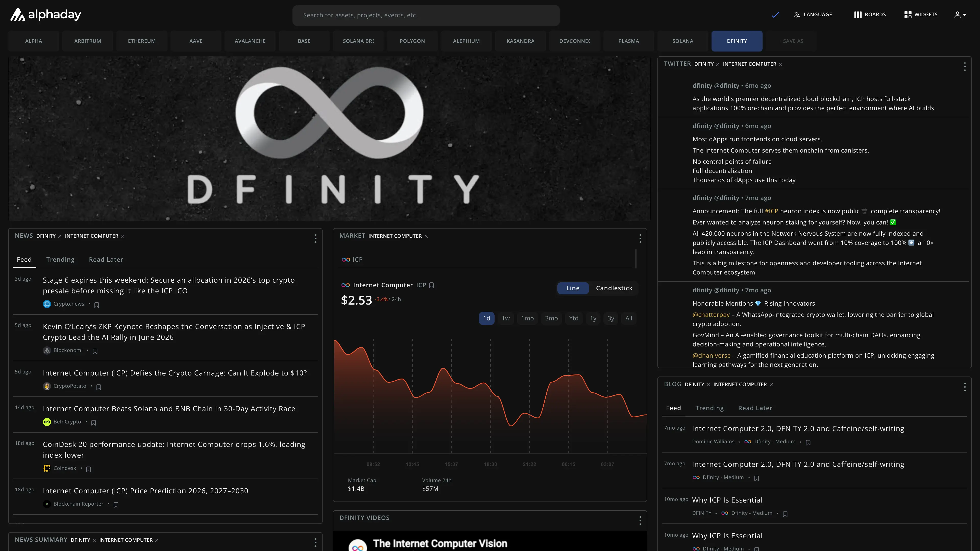The height and width of the screenshot is (551, 980).
Task: Select the ICP coin chip in Market widget
Action: tap(352, 260)
